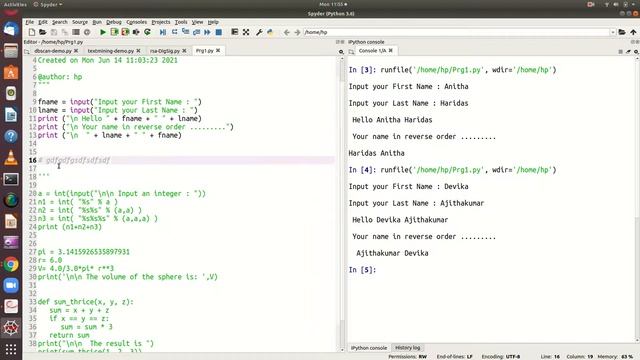Change to parent directory up arrow
The width and height of the screenshot is (640, 360).
[x=633, y=32]
